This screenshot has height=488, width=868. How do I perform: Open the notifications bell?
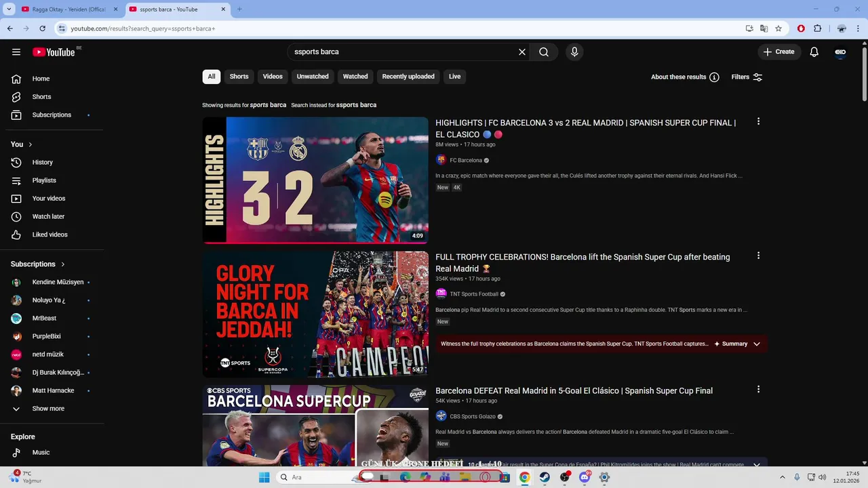(x=814, y=52)
